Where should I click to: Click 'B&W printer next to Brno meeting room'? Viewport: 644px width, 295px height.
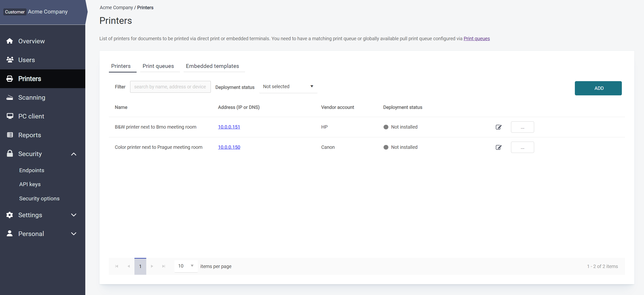tap(155, 127)
